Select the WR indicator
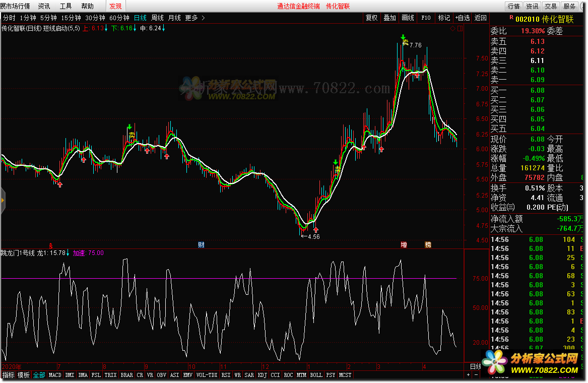588x383 pixels. (x=238, y=375)
